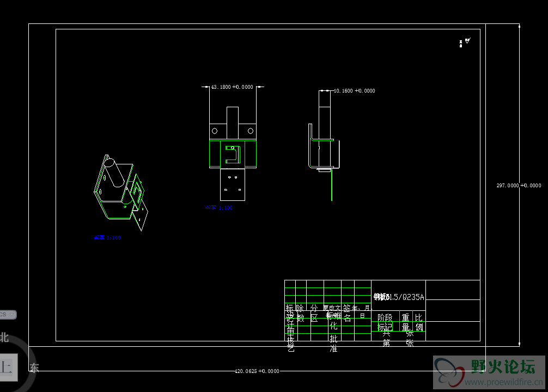Select the green hook-shaped slot in the front view
Viewport: 548px width, 392px height.
pyautogui.click(x=233, y=155)
